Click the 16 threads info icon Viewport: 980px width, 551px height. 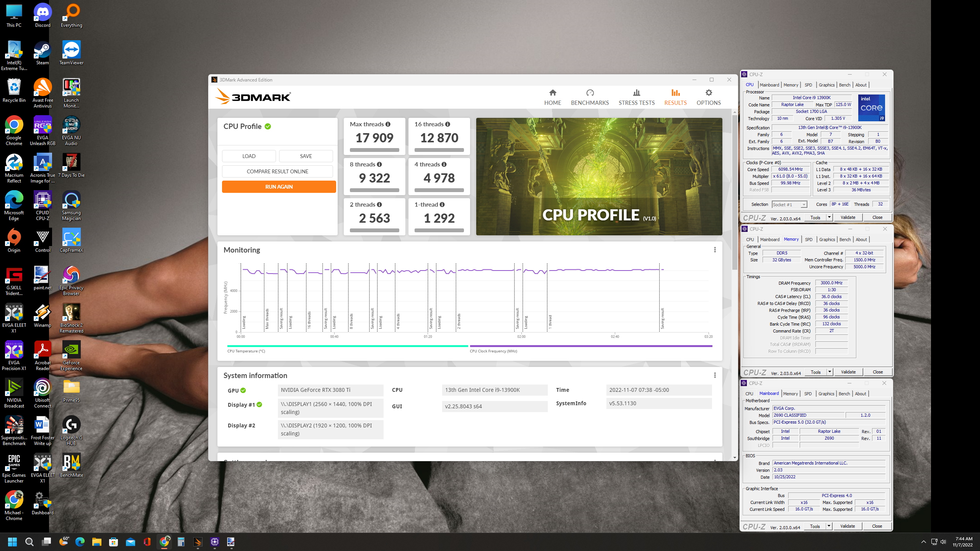(448, 124)
